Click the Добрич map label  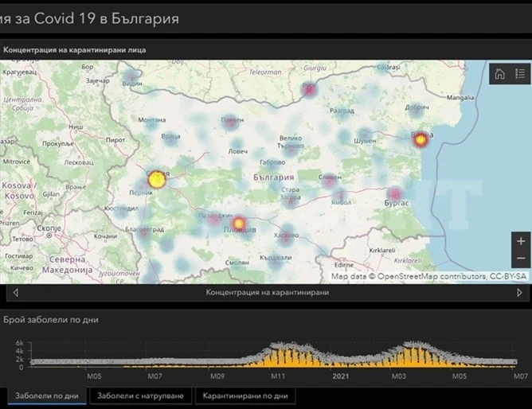(x=417, y=107)
